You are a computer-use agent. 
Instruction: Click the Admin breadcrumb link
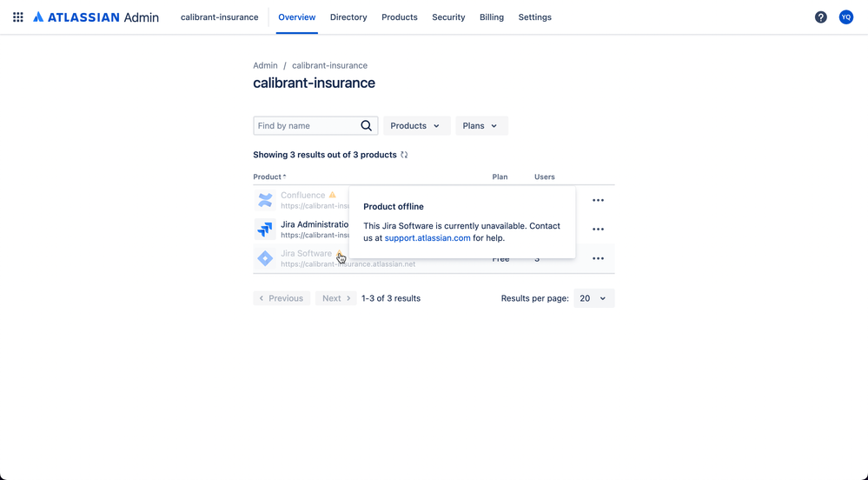[x=265, y=65]
